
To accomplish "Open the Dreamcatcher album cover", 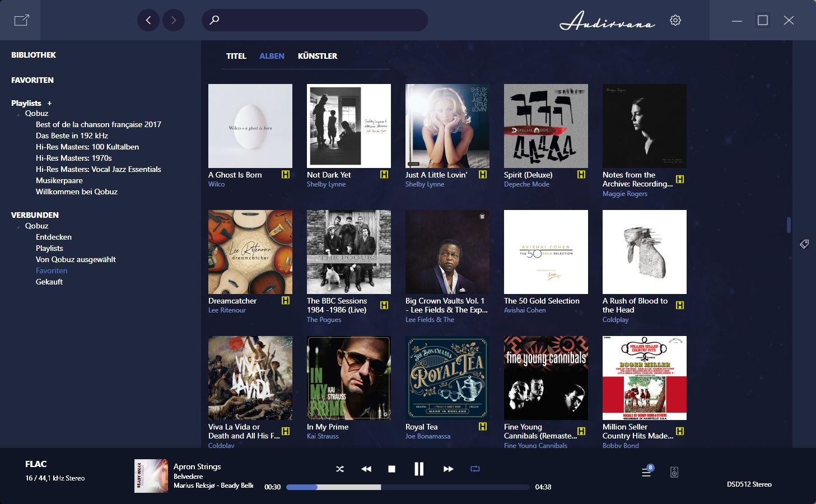I will [x=250, y=252].
